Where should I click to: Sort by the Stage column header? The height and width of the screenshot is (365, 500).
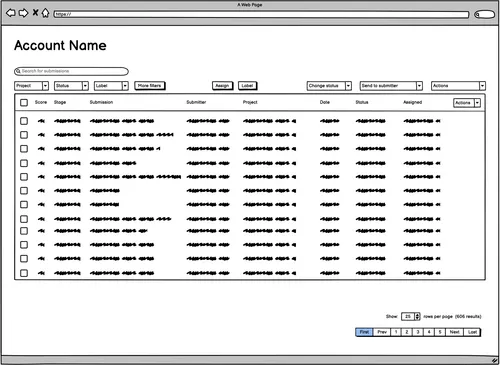pos(60,102)
